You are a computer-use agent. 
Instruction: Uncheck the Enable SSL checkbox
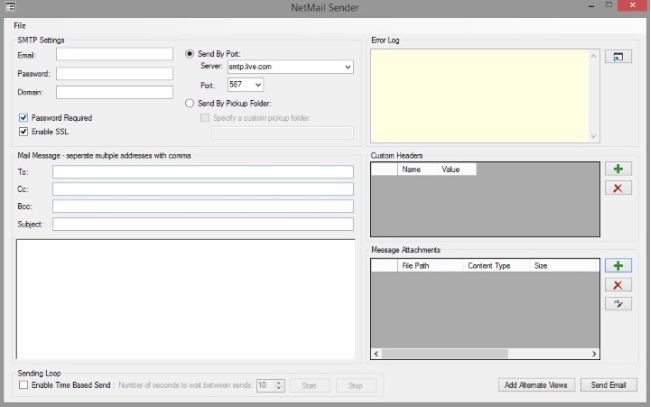23,132
